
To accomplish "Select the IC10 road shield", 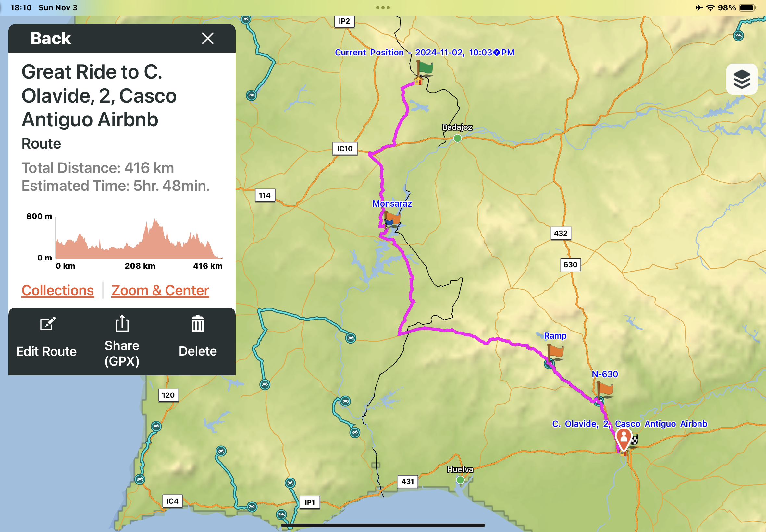I will [344, 149].
